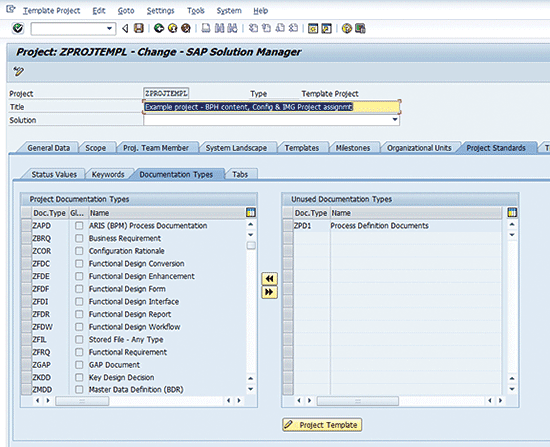Click the Find Next binoculars icon
The height and width of the screenshot is (447, 550).
coord(232,28)
